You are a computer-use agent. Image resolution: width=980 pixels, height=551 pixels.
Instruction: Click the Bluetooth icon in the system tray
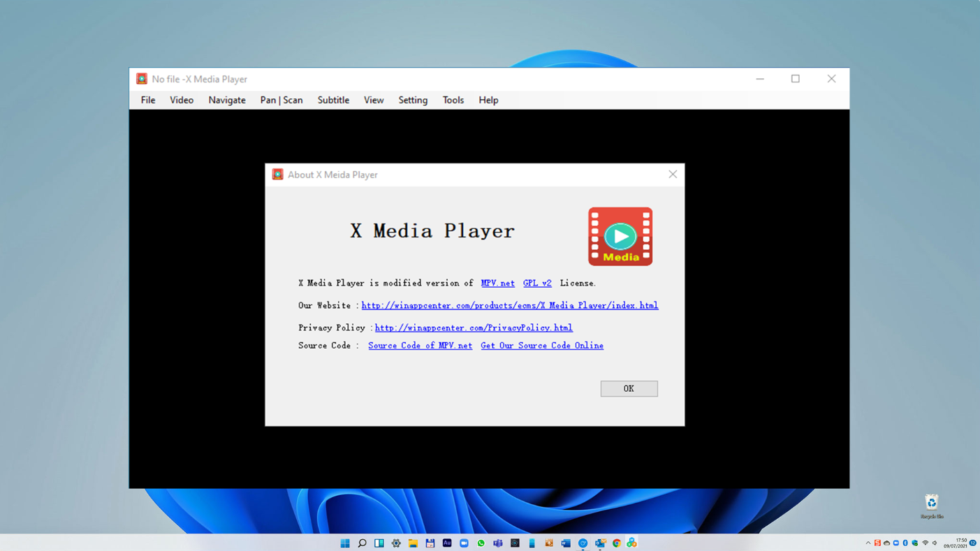tap(905, 543)
